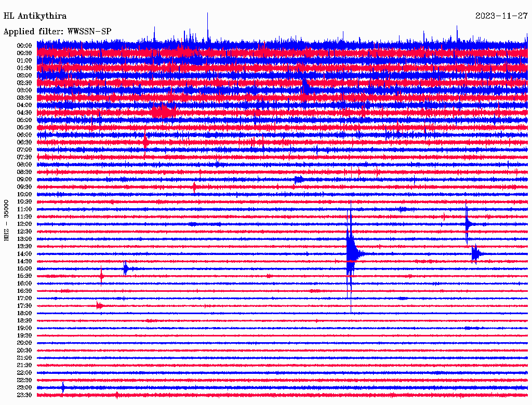Select the 04:30 time row label
The image size is (532, 405).
tap(24, 113)
